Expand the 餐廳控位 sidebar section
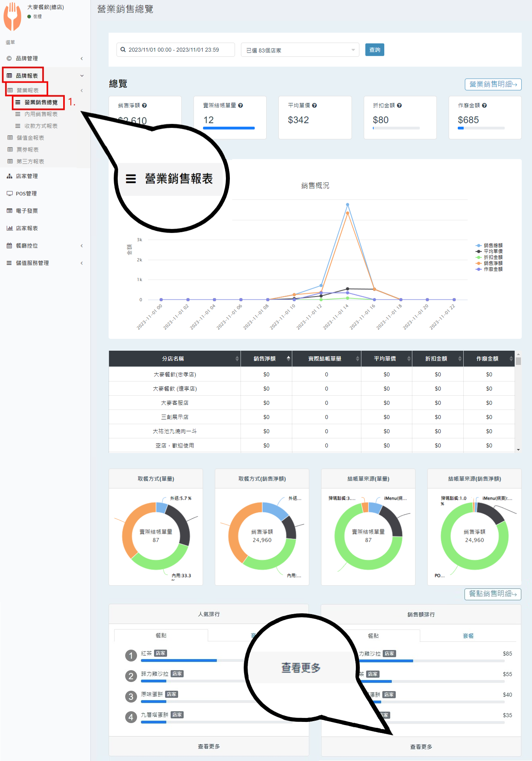532x761 pixels. point(44,246)
